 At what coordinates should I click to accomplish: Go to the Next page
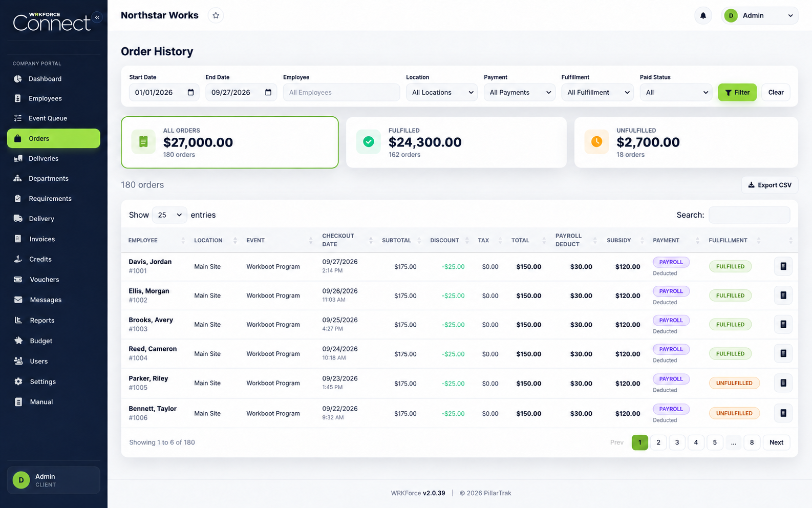(x=776, y=442)
